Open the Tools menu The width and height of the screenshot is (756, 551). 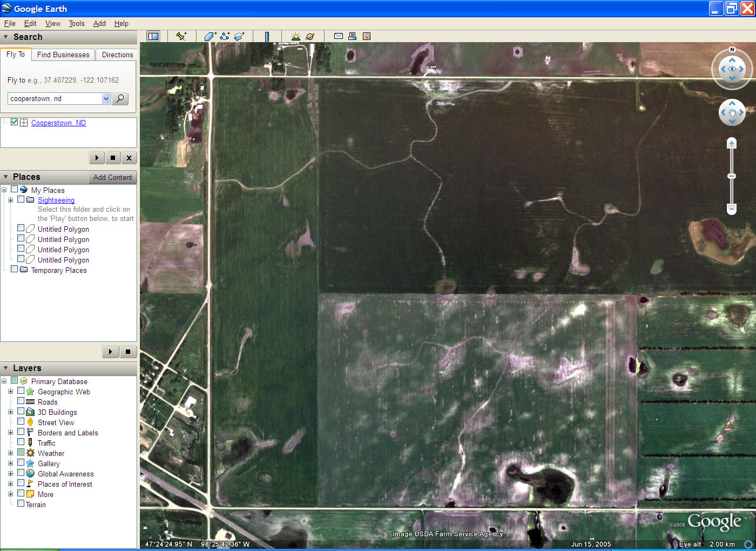click(x=77, y=23)
